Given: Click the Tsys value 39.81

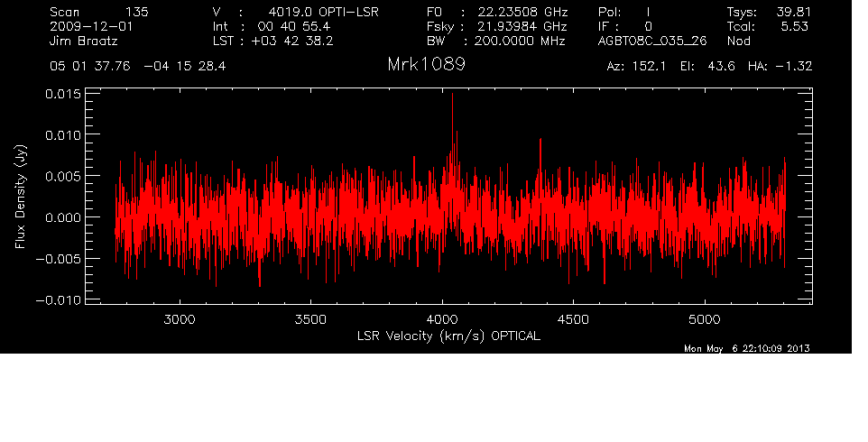Looking at the screenshot, I should coord(794,12).
